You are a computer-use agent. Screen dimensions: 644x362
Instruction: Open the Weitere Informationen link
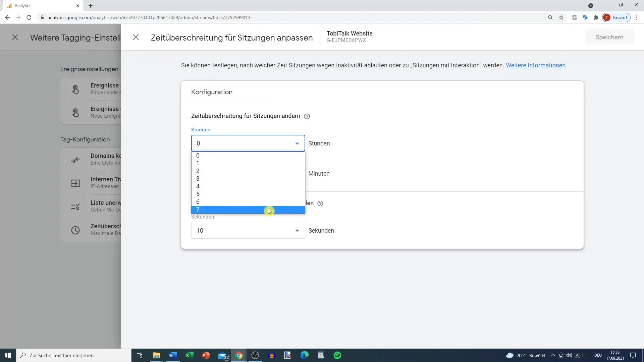click(x=536, y=65)
